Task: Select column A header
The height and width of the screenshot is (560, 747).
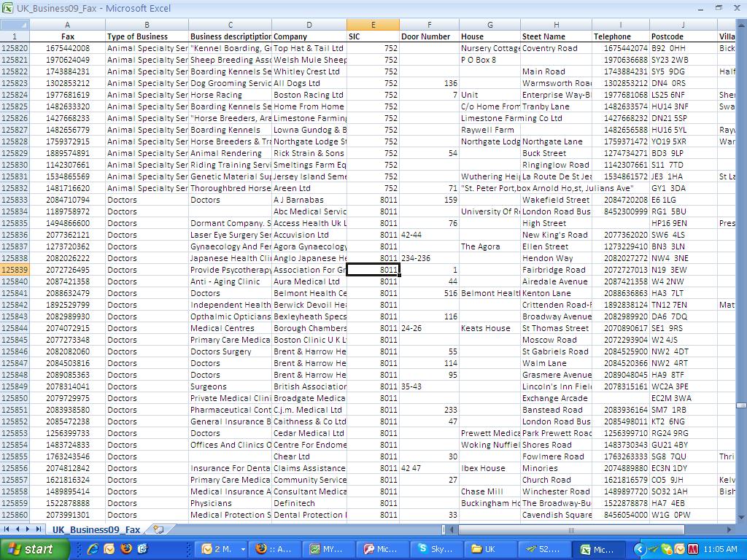Action: pos(67,24)
